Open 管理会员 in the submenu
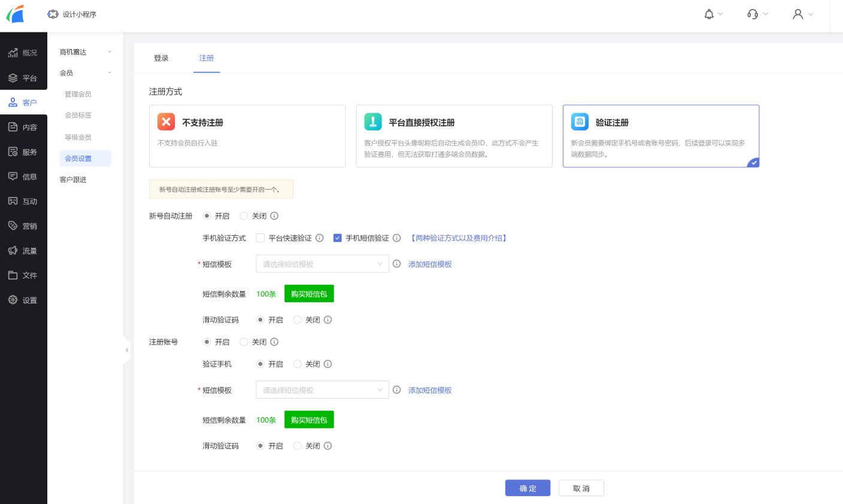The width and height of the screenshot is (843, 504). pyautogui.click(x=78, y=94)
